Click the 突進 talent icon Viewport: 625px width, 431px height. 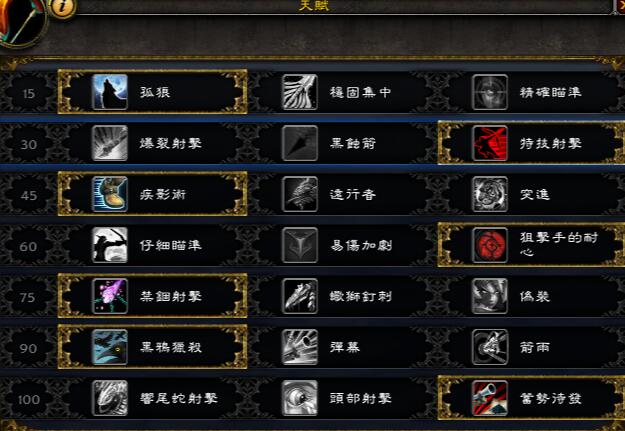[x=490, y=194]
